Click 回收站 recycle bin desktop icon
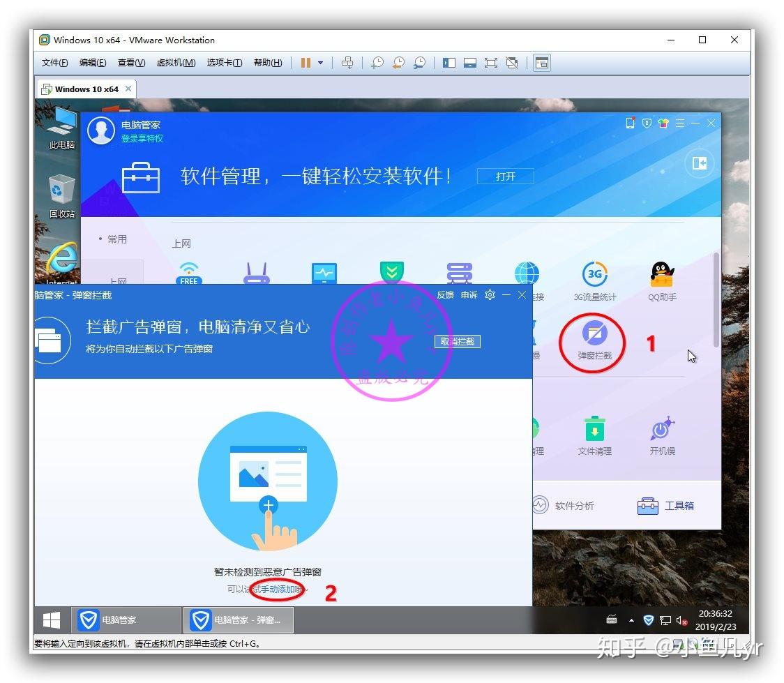Image resolution: width=784 pixels, height=683 pixels. pos(62,197)
